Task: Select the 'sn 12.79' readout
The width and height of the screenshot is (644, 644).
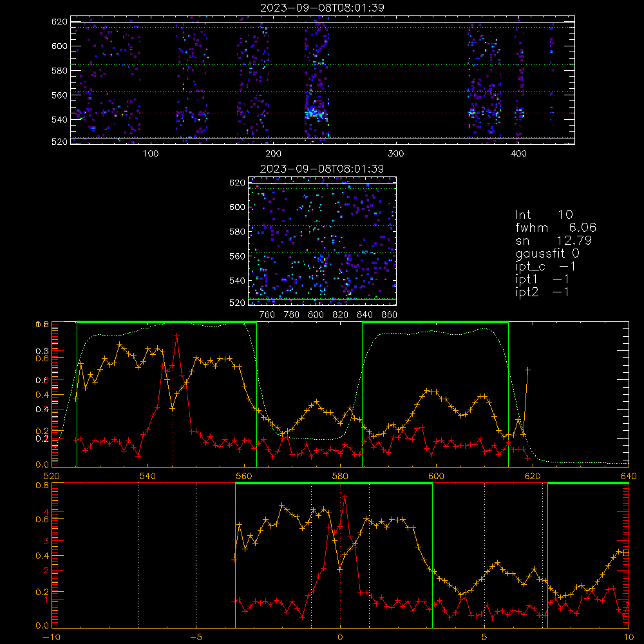Action: pos(553,240)
